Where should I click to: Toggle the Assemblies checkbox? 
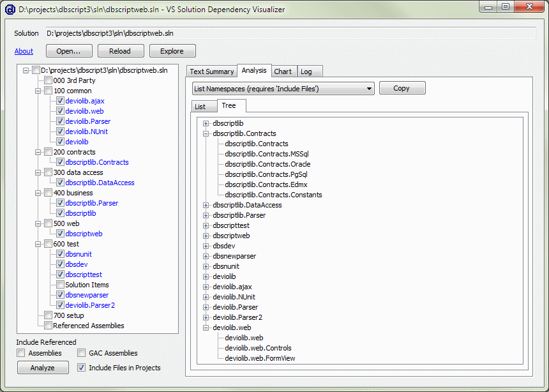point(21,353)
